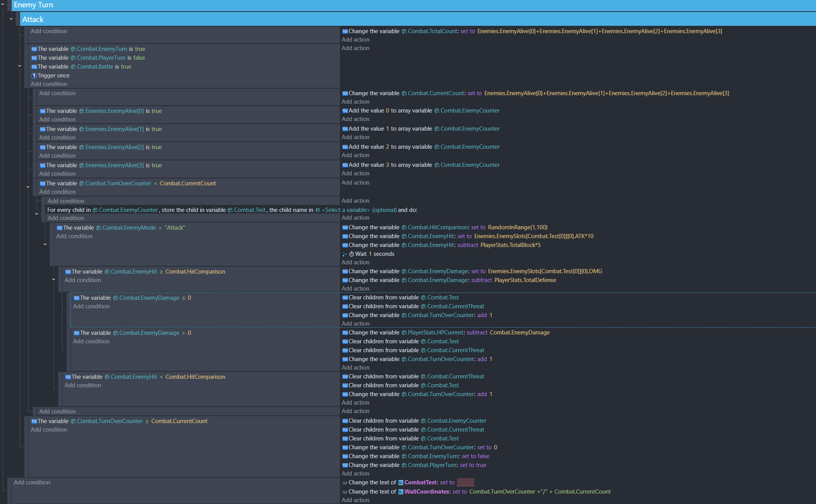
Task: Click the empty red text value of CombatTest
Action: pyautogui.click(x=465, y=482)
